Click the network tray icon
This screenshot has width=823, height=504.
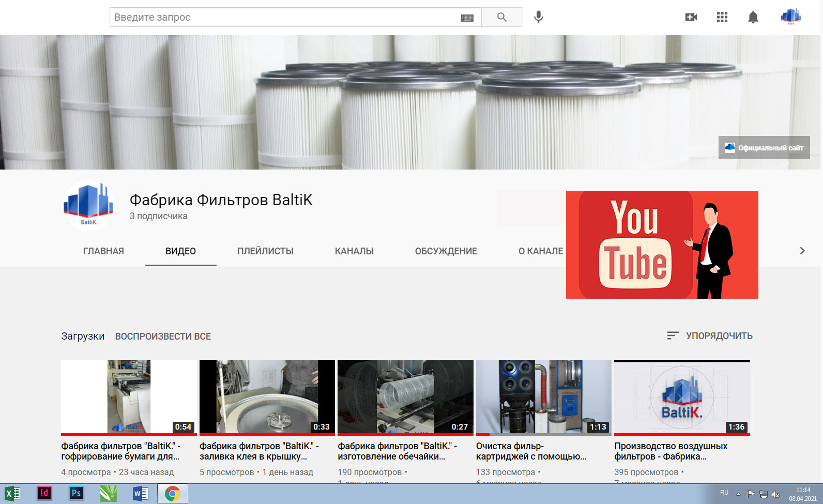pos(763,494)
